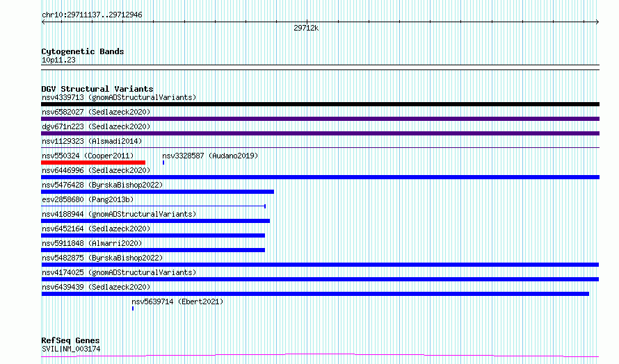Click the small blue marker of nsv5639714
619x364 pixels.
(133, 308)
